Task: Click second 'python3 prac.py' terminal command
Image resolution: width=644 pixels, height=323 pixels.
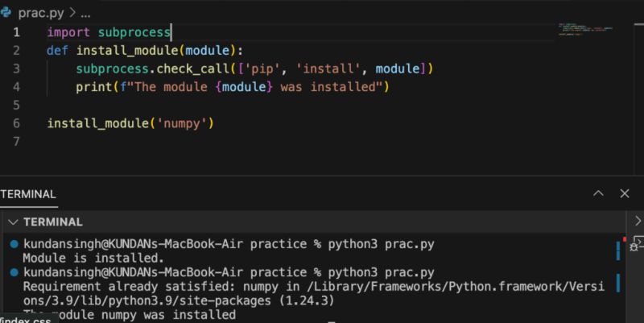Action: (381, 272)
